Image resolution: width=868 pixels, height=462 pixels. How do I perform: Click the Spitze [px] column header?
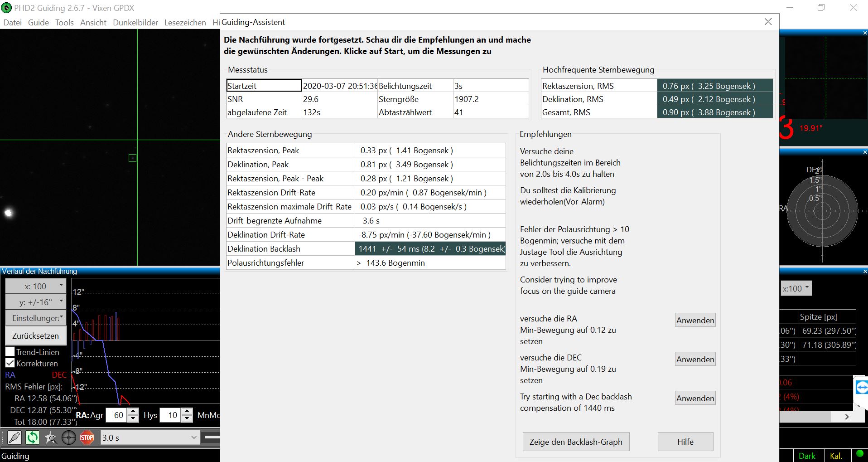click(827, 316)
